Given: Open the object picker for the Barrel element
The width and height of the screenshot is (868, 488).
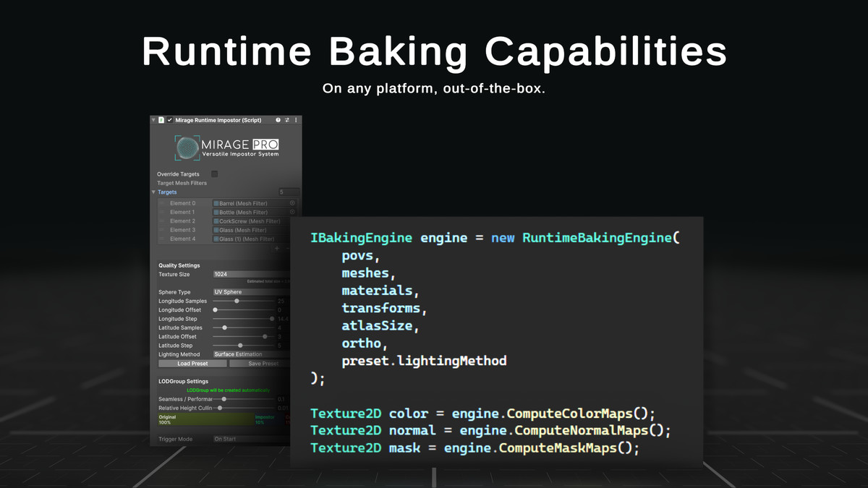Looking at the screenshot, I should point(292,203).
